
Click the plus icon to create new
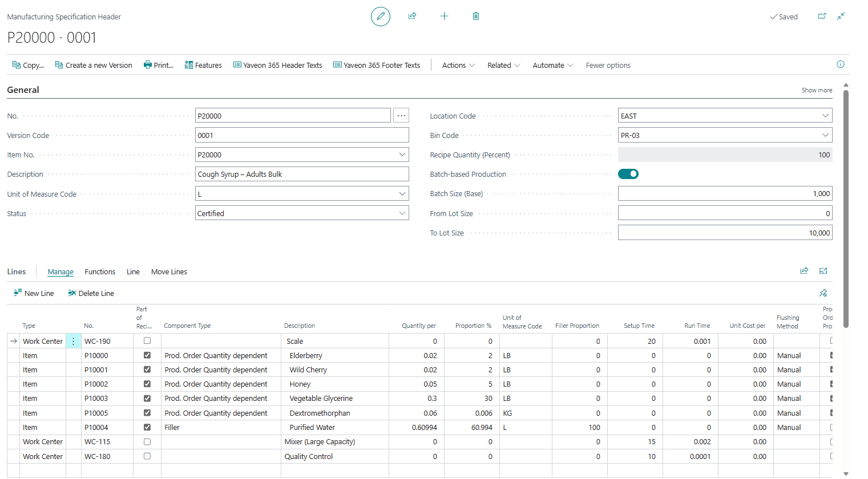[444, 16]
